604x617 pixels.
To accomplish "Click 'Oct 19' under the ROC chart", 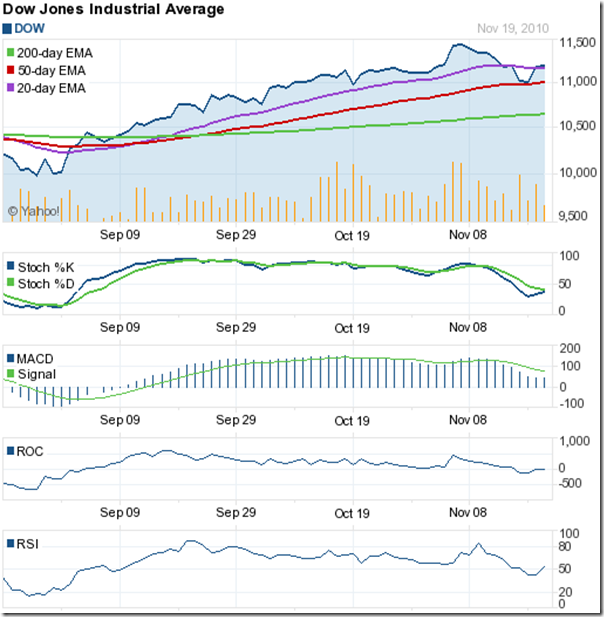I will (x=352, y=514).
